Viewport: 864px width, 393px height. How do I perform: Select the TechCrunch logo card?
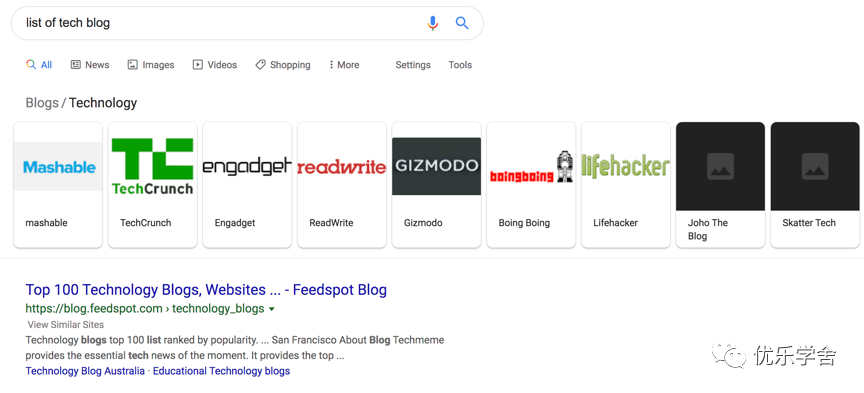(153, 185)
